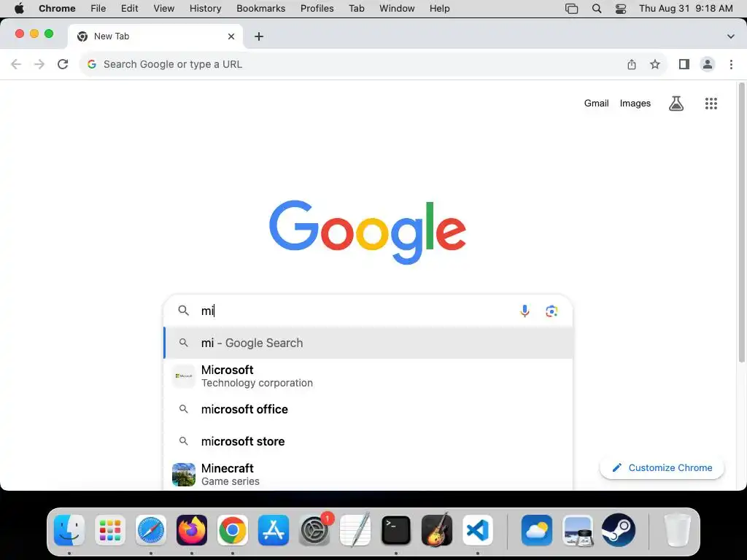Click the date and time clock
The width and height of the screenshot is (747, 560).
pyautogui.click(x=686, y=9)
